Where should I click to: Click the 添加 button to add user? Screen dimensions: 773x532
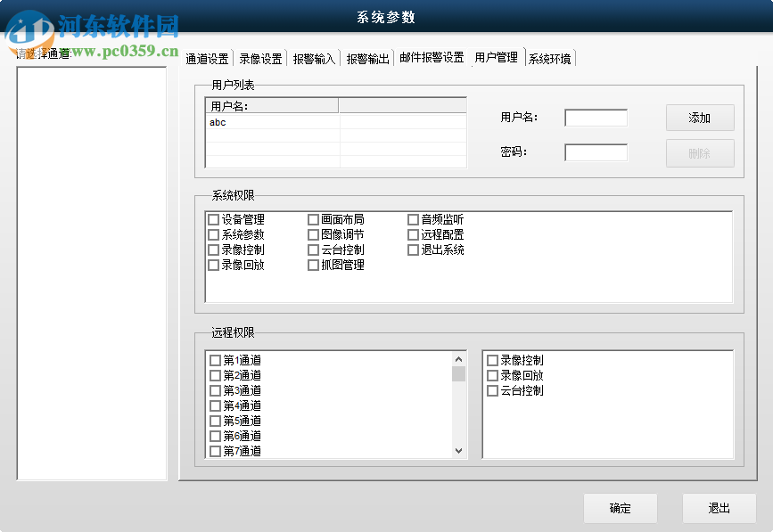[700, 118]
